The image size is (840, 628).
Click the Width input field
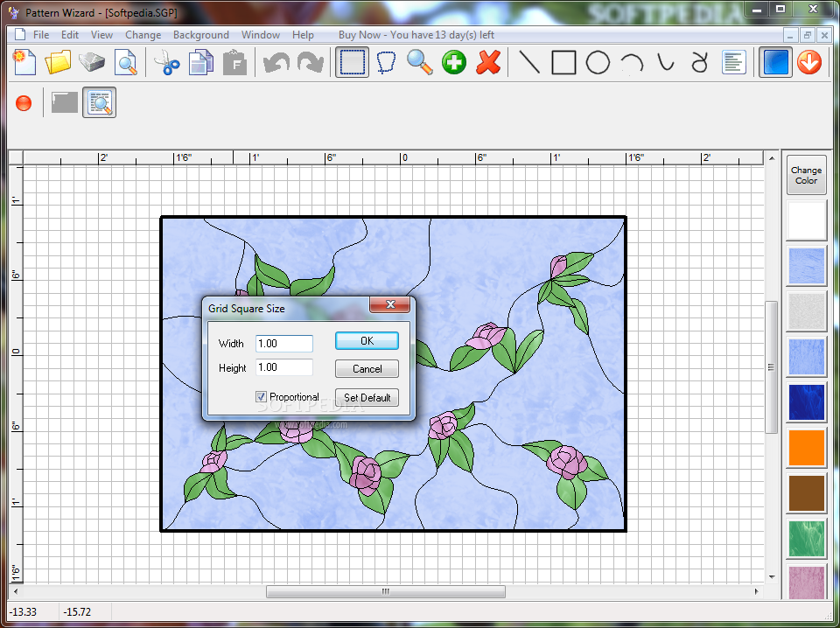tap(283, 343)
